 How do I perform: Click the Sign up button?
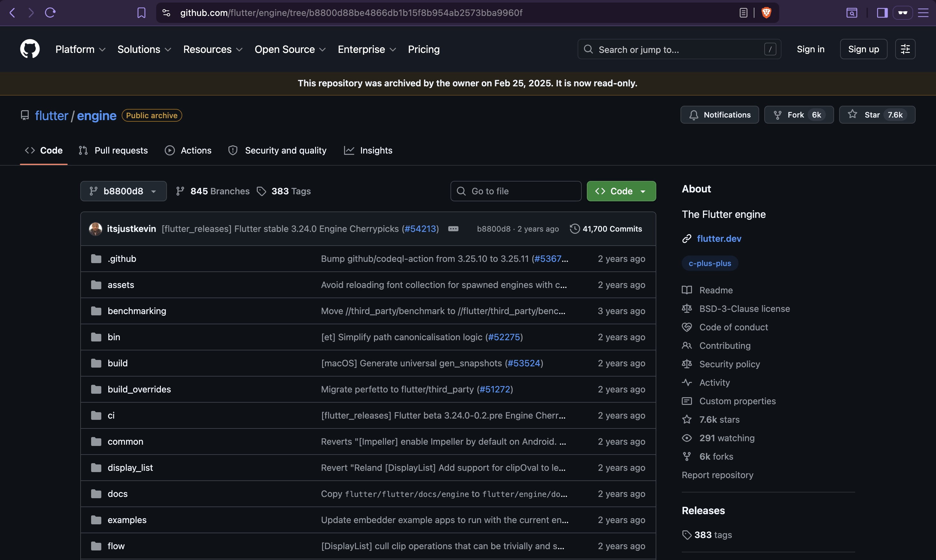(x=864, y=49)
